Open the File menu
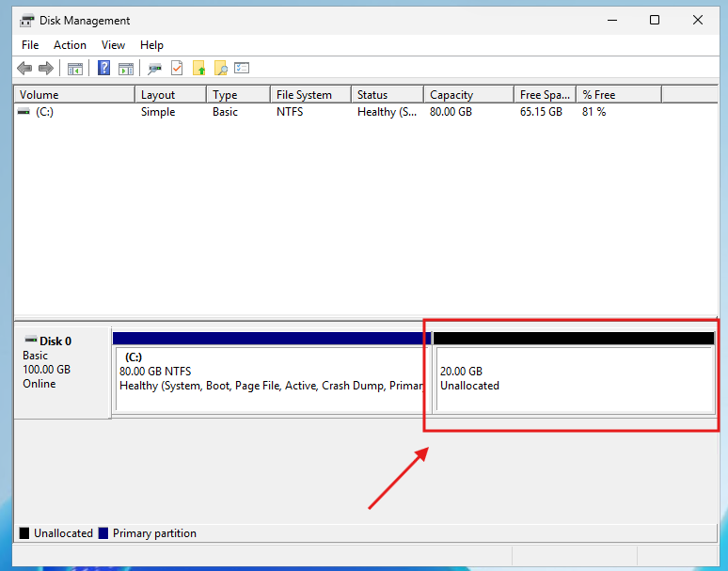Image resolution: width=728 pixels, height=571 pixels. (30, 45)
